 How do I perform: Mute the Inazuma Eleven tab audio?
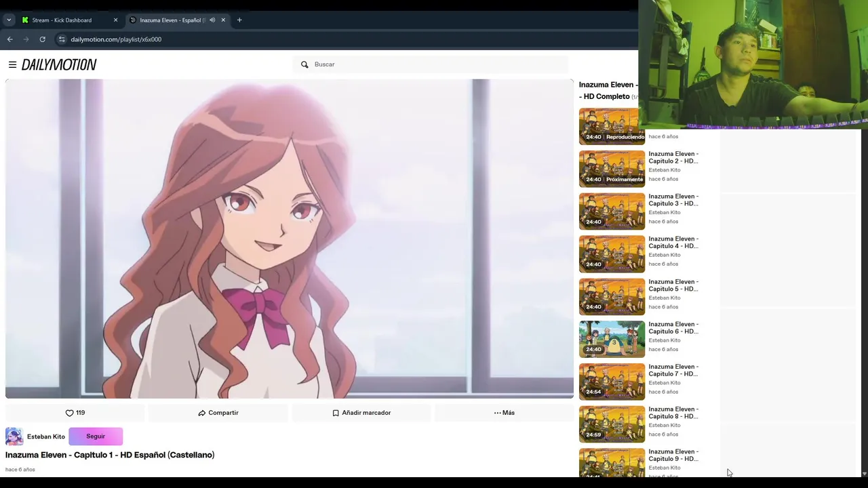click(x=212, y=20)
